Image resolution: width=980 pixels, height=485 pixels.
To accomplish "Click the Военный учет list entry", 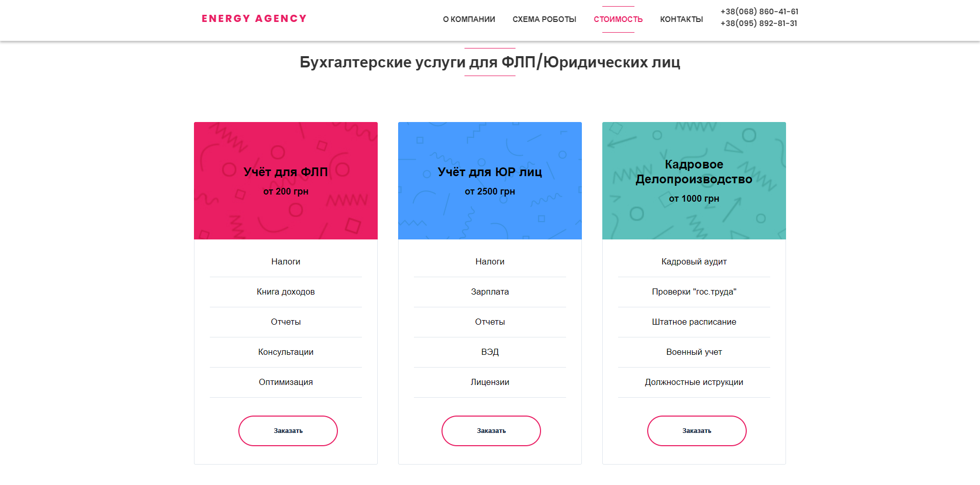I will (694, 352).
